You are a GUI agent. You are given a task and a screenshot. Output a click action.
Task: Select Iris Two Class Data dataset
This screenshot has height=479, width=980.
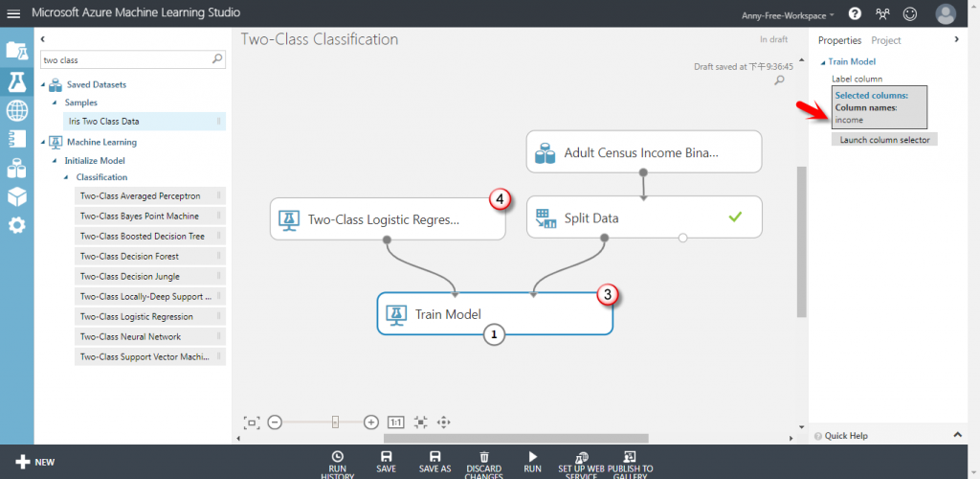[x=145, y=122]
